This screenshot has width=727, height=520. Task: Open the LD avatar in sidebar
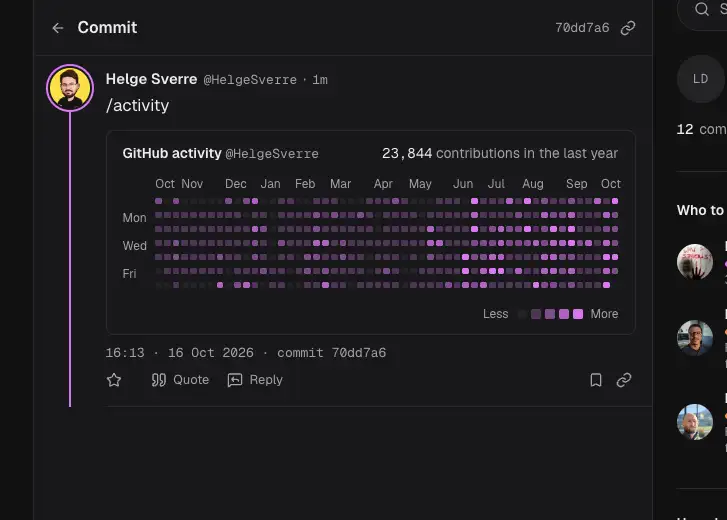[x=701, y=79]
